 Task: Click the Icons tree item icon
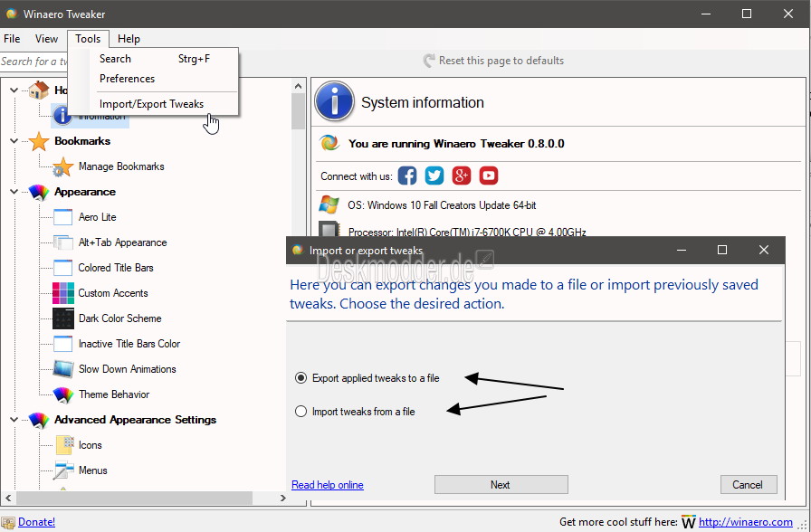[x=64, y=445]
